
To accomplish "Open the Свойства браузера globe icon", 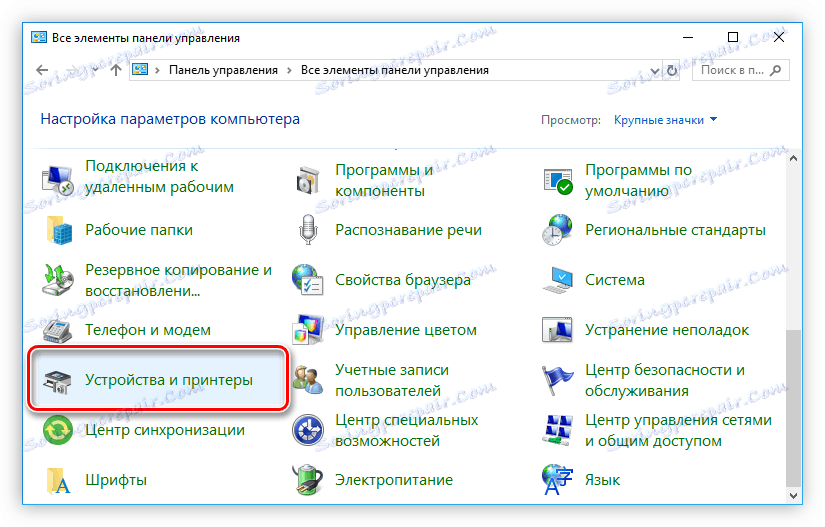I will [x=308, y=280].
